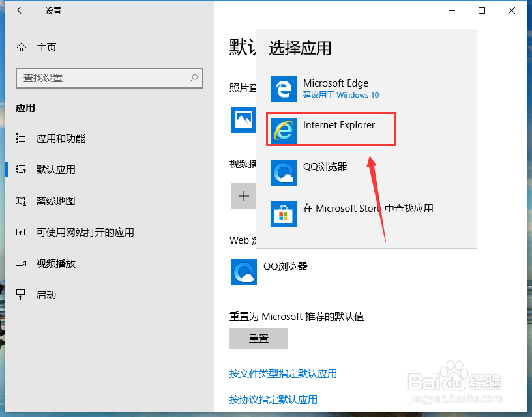Viewport: 532px width, 417px height.
Task: Click the 离线地图 map icon
Action: coord(20,201)
